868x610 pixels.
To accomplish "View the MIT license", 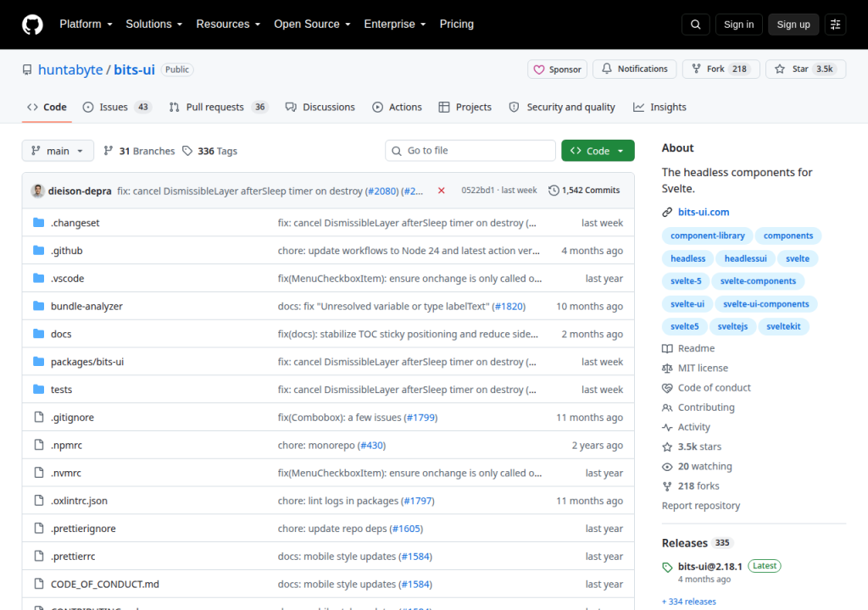I will click(695, 368).
